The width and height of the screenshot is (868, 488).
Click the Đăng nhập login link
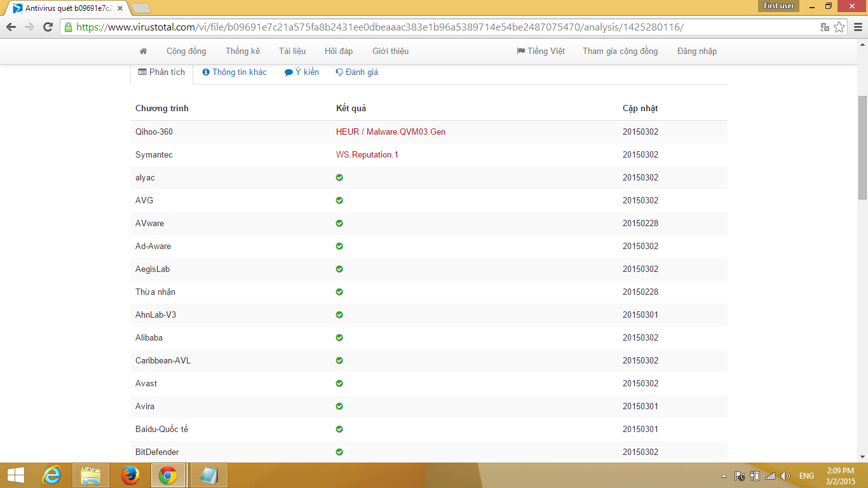tap(697, 51)
